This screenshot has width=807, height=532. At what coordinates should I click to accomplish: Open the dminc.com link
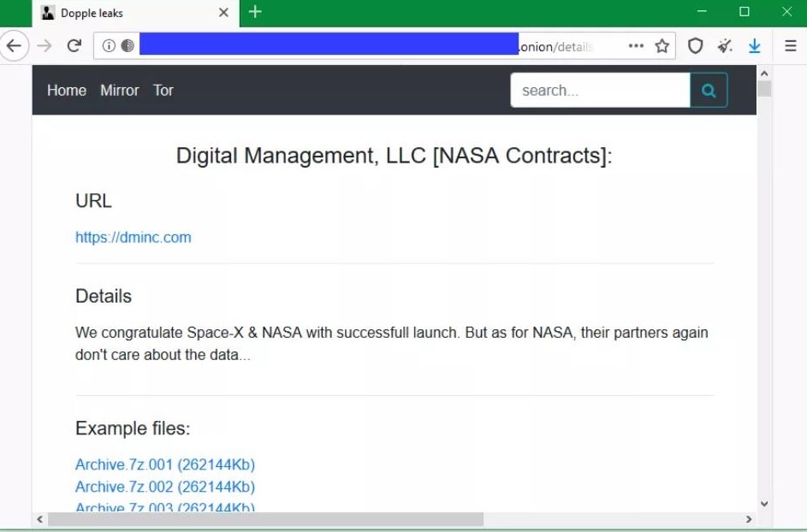[x=134, y=238]
